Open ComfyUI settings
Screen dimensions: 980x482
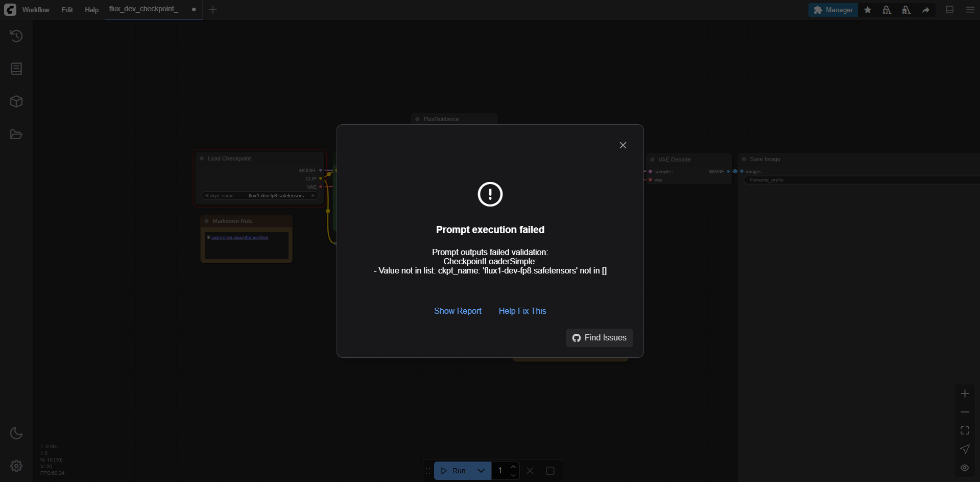16,466
